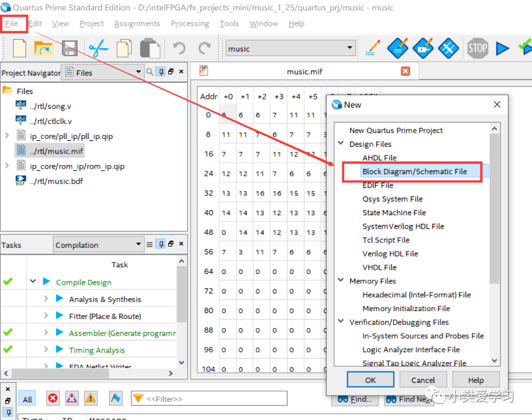The image size is (532, 420).
Task: Show critical warning messages filter icon
Action: [71, 398]
